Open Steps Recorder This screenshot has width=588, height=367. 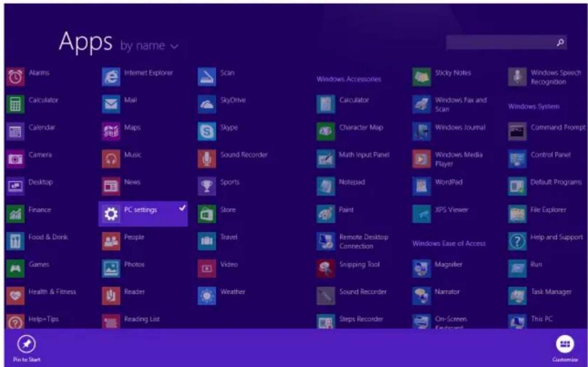[350, 322]
